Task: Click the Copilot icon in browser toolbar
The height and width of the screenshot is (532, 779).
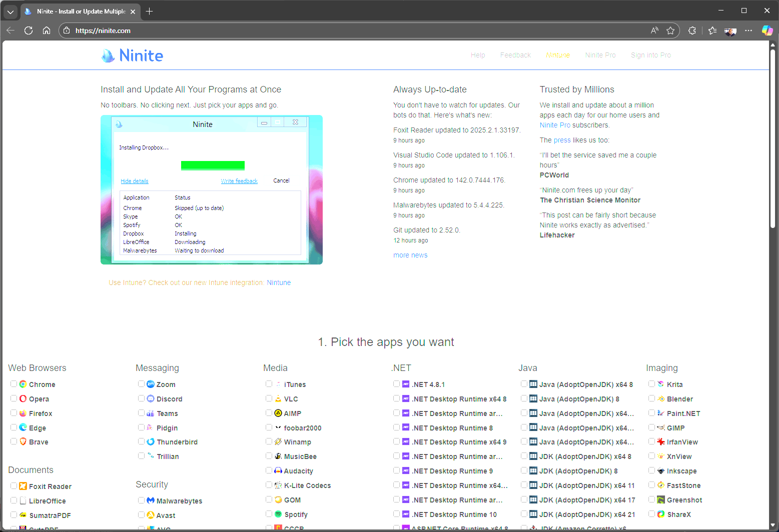Action: click(x=767, y=30)
